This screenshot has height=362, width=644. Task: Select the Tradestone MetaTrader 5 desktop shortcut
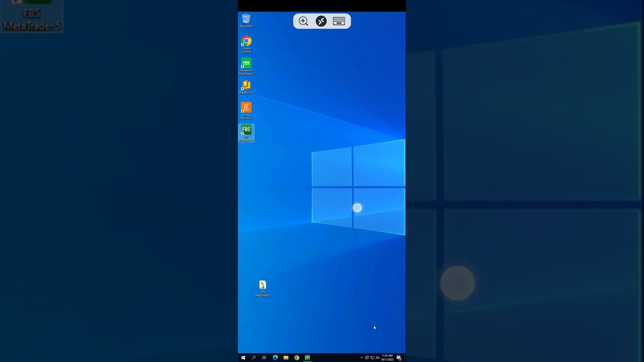pos(246,67)
